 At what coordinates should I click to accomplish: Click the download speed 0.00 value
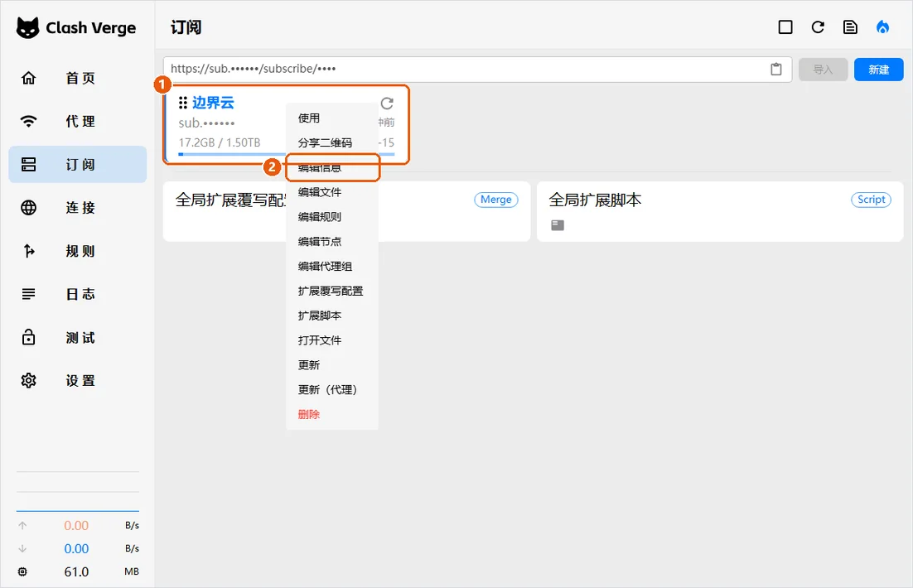pos(76,549)
